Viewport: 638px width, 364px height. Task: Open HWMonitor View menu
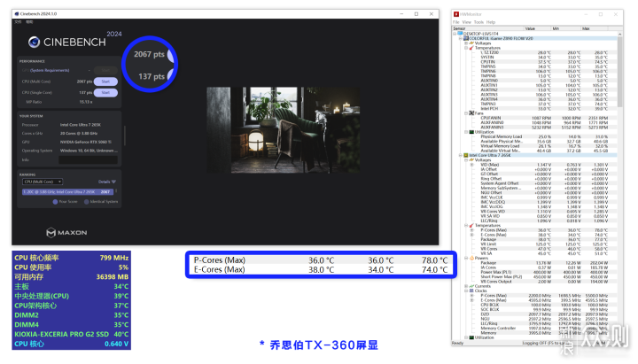tap(466, 22)
